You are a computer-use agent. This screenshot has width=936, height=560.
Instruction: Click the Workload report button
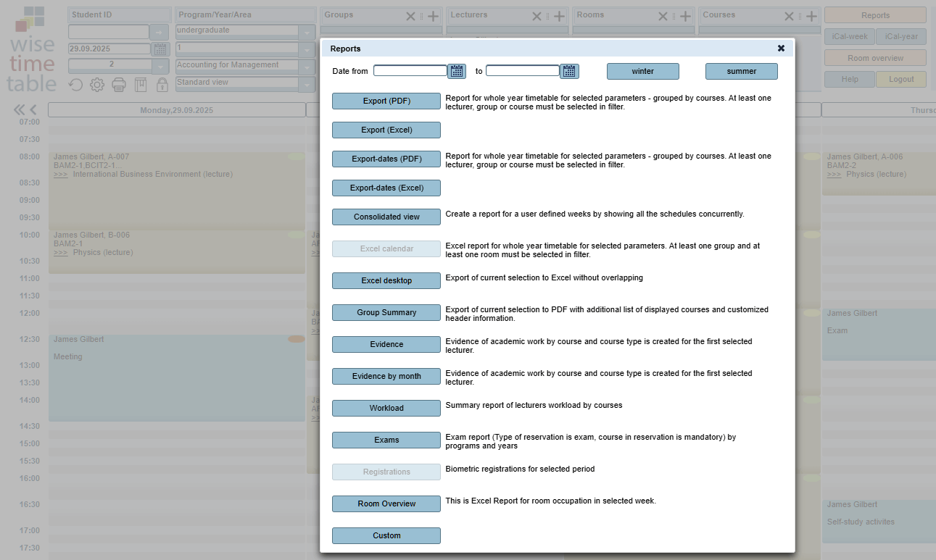(x=386, y=409)
